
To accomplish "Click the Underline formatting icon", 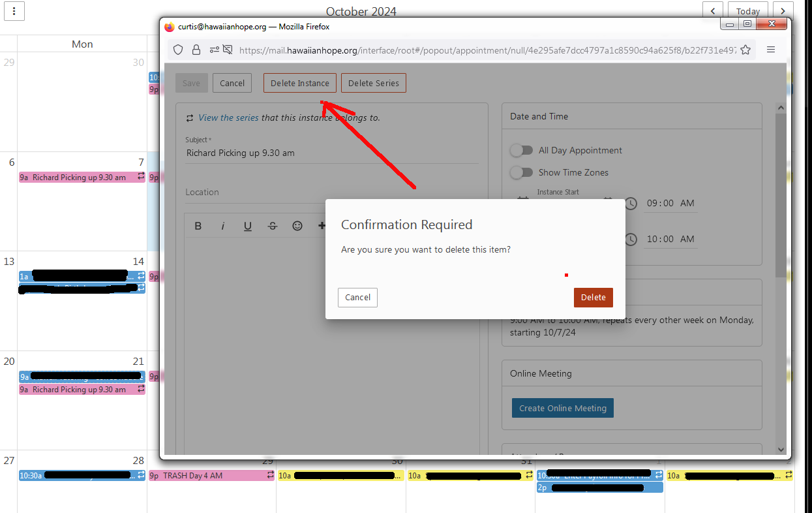I will pos(248,226).
